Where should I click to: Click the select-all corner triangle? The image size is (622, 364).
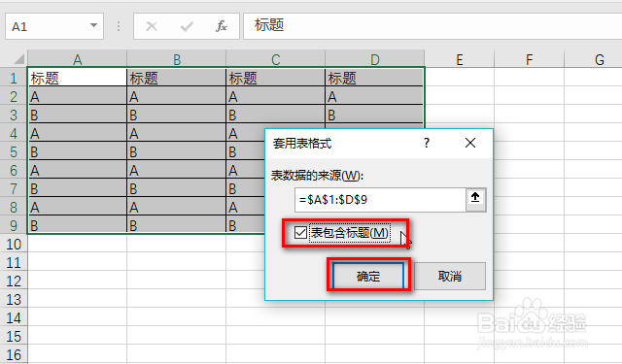click(18, 59)
